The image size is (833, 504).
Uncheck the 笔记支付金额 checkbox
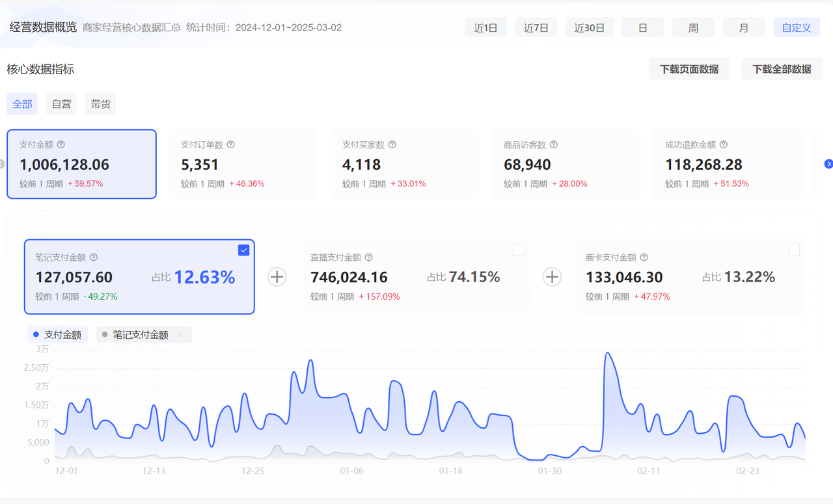[243, 250]
